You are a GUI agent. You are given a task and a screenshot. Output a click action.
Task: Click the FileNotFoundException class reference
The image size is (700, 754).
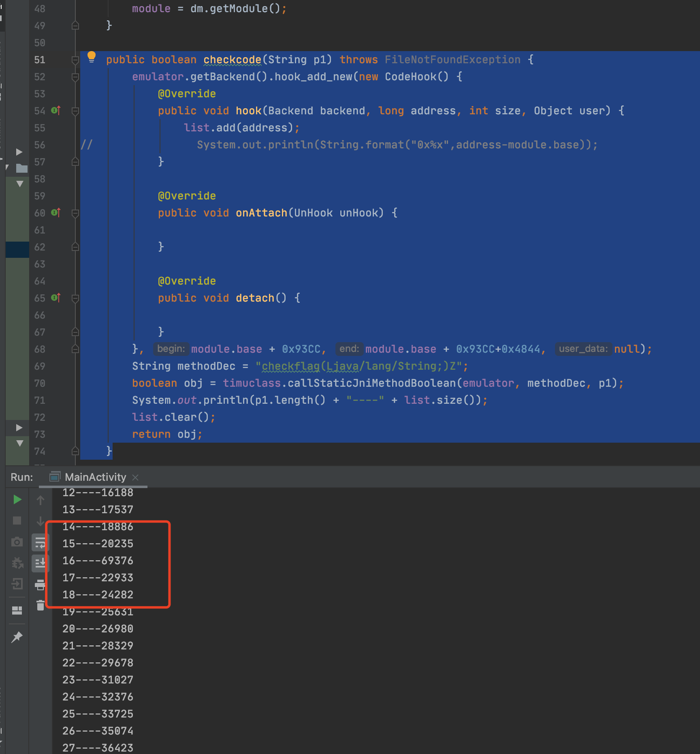point(452,60)
